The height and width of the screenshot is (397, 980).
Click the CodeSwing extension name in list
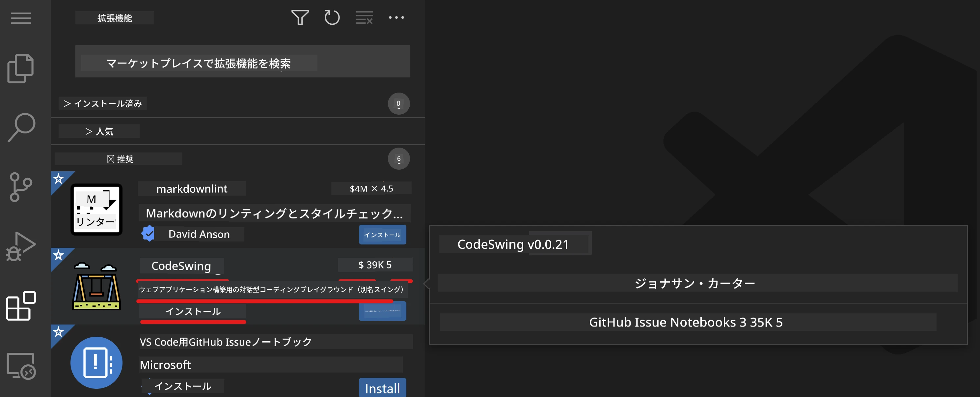[181, 266]
